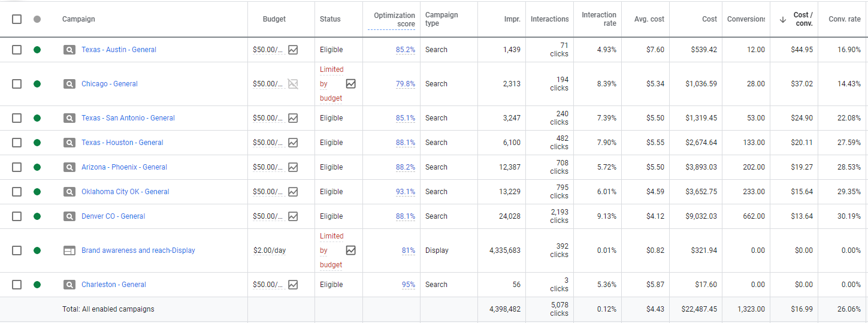Click crossed-out budget chart icon in Chicago row
Screen dimensions: 868x323
pos(293,84)
